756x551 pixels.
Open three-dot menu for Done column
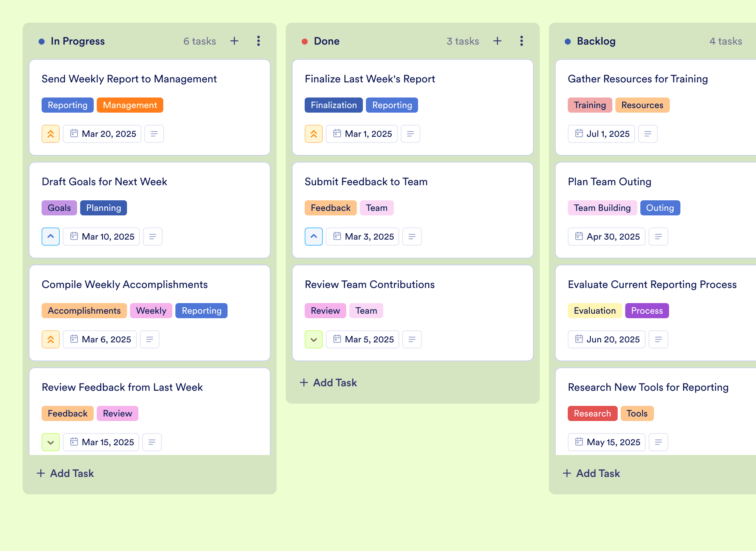[x=522, y=41]
